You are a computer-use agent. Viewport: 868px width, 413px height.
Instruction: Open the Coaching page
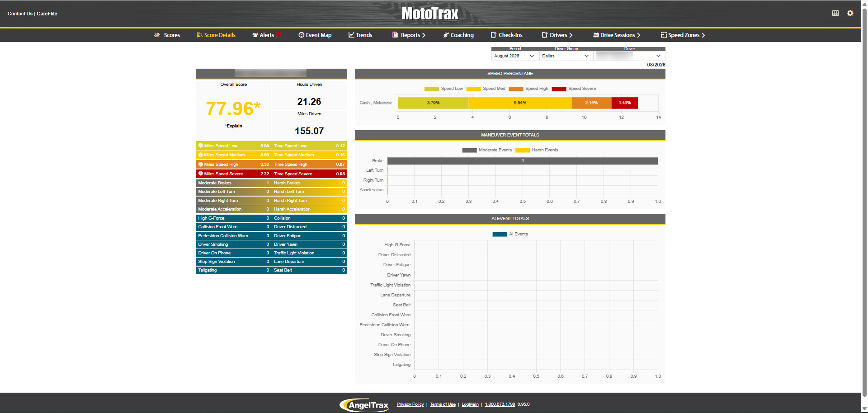pos(462,35)
